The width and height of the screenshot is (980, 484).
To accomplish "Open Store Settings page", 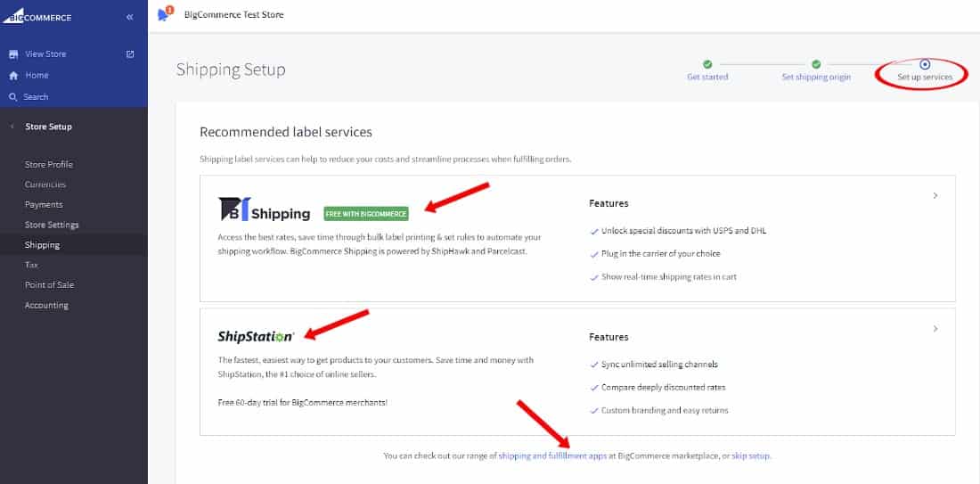I will tap(52, 226).
